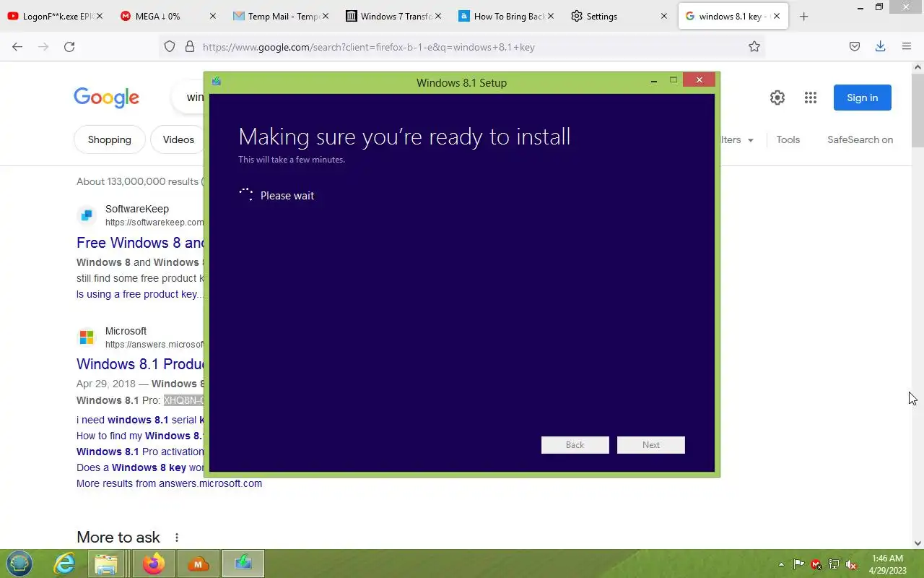Viewport: 924px width, 578px height.
Task: Open 'i need windows 8.1 serial' link
Action: point(141,420)
